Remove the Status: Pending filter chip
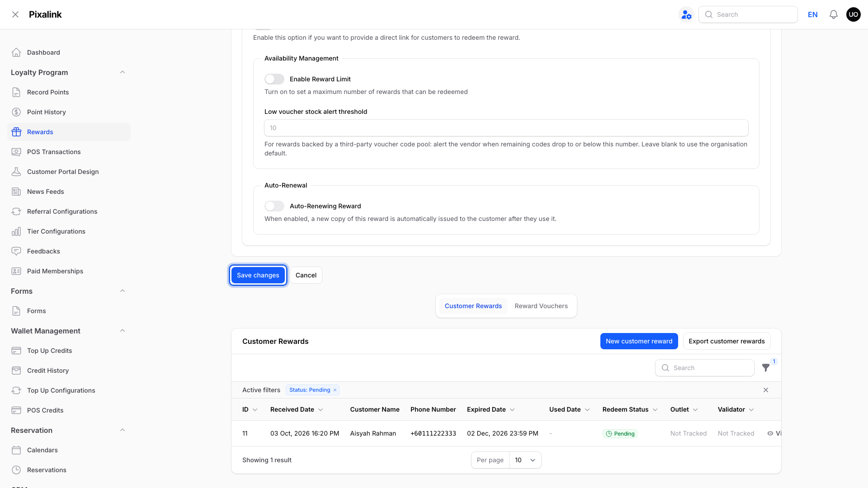Screen dimensions: 868x488 335,390
